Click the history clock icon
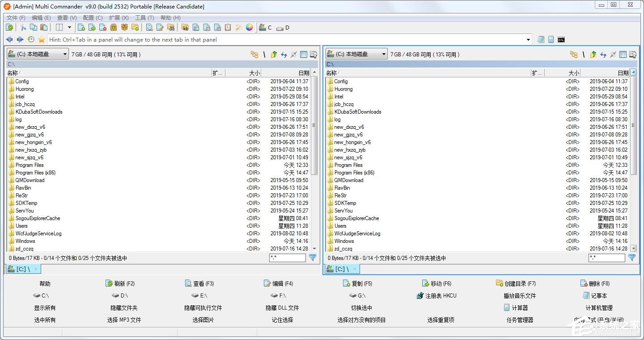Screen dimensions: 644x340 (31, 39)
